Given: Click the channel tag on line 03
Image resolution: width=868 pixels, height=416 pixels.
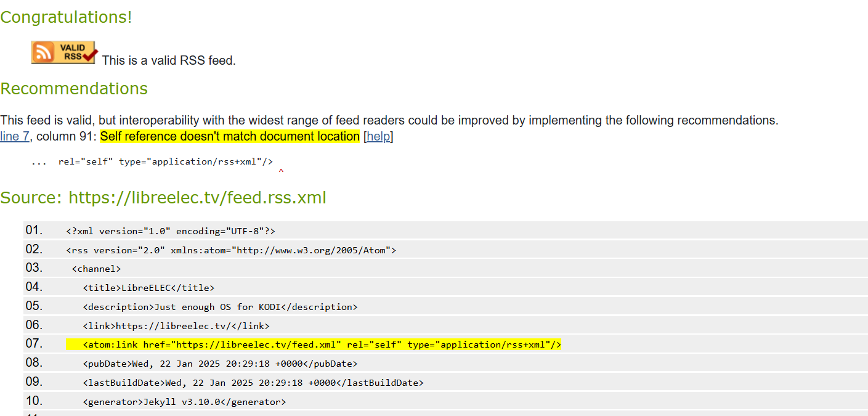Looking at the screenshot, I should pyautogui.click(x=96, y=269).
